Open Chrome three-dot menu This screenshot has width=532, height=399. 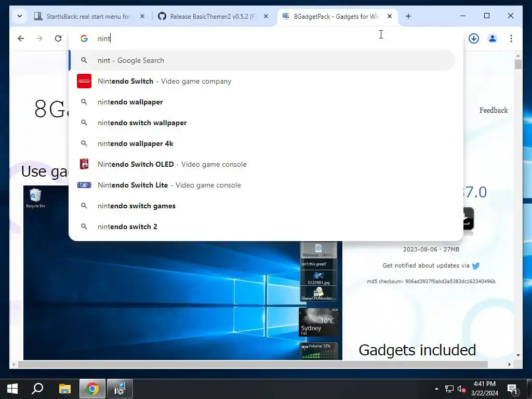click(511, 38)
